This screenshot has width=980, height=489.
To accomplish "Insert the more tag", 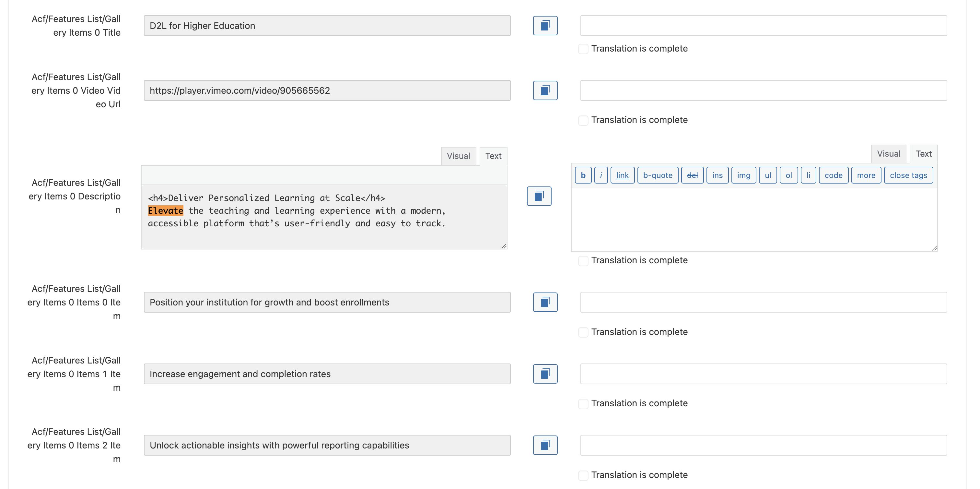I will coord(866,175).
